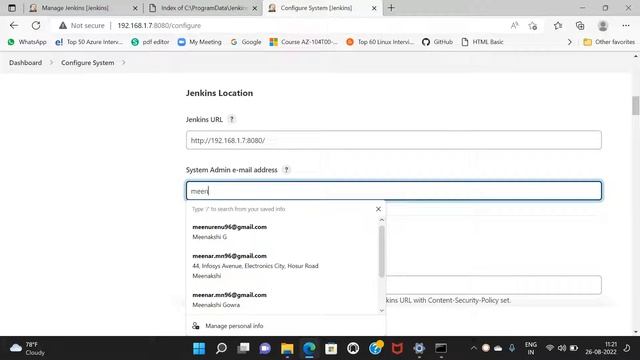Screen dimensions: 640x360
Task: Click the address bar URL
Action: pos(159,25)
